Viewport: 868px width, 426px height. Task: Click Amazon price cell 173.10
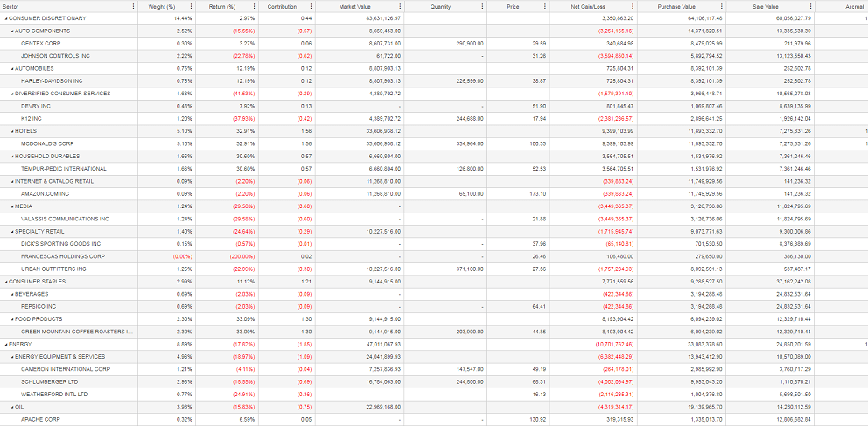pyautogui.click(x=519, y=194)
